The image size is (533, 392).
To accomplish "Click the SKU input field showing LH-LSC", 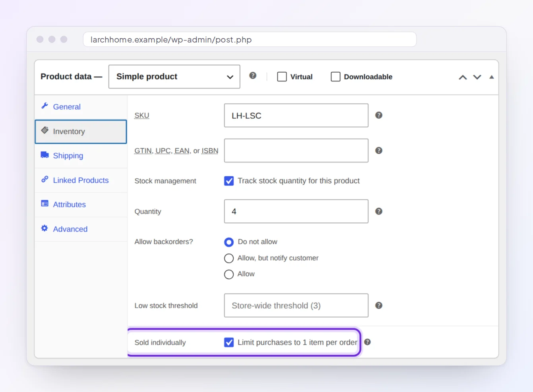I will pos(296,116).
